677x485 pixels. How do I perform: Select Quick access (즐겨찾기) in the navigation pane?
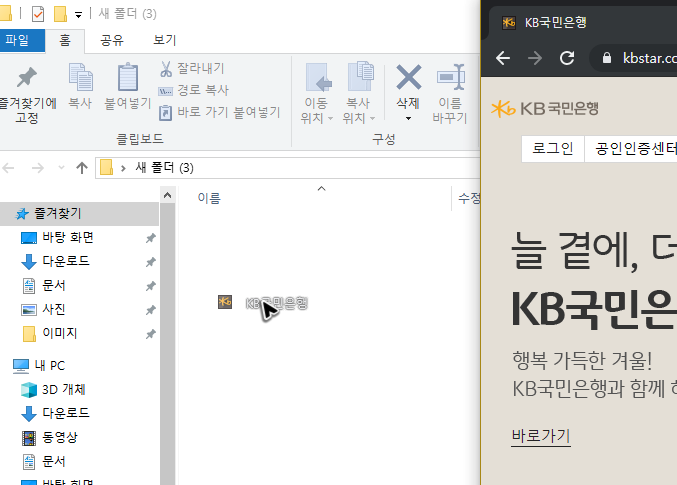click(79, 214)
